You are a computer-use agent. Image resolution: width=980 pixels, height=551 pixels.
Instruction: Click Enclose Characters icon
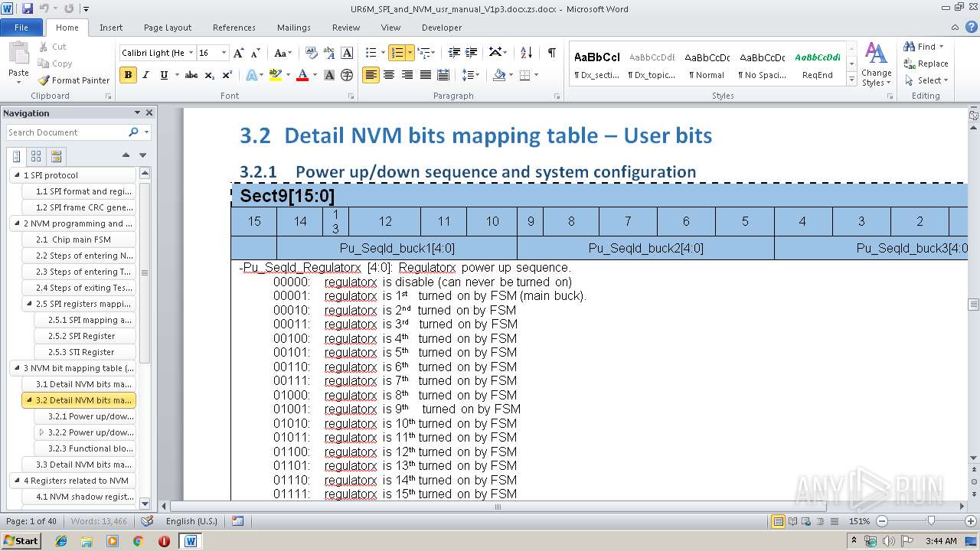point(347,75)
